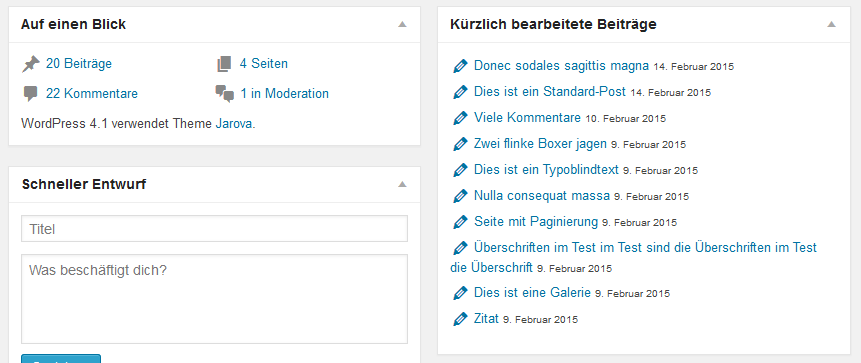The height and width of the screenshot is (363, 861).
Task: Click the pushpin icon beside 20 Beiträge
Action: [31, 64]
